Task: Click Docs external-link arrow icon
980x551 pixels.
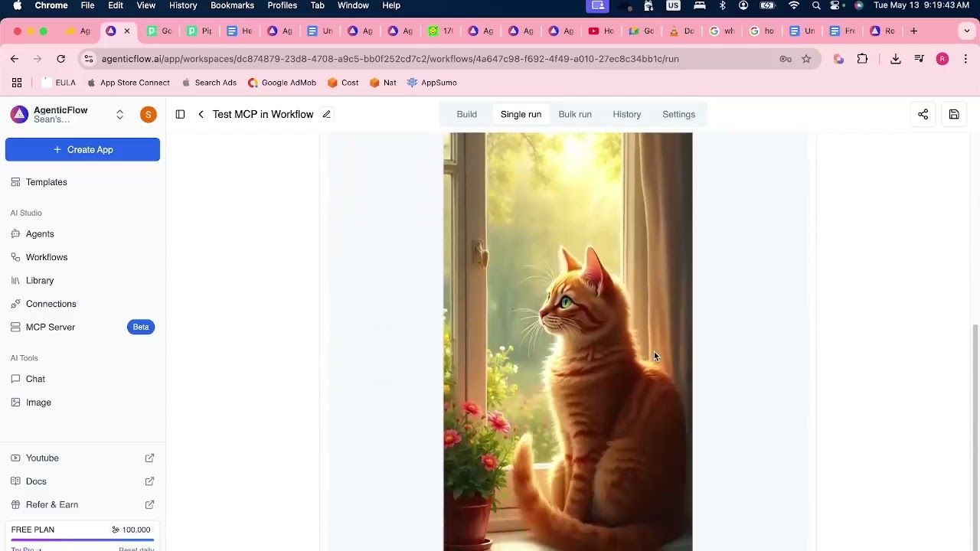Action: tap(149, 481)
